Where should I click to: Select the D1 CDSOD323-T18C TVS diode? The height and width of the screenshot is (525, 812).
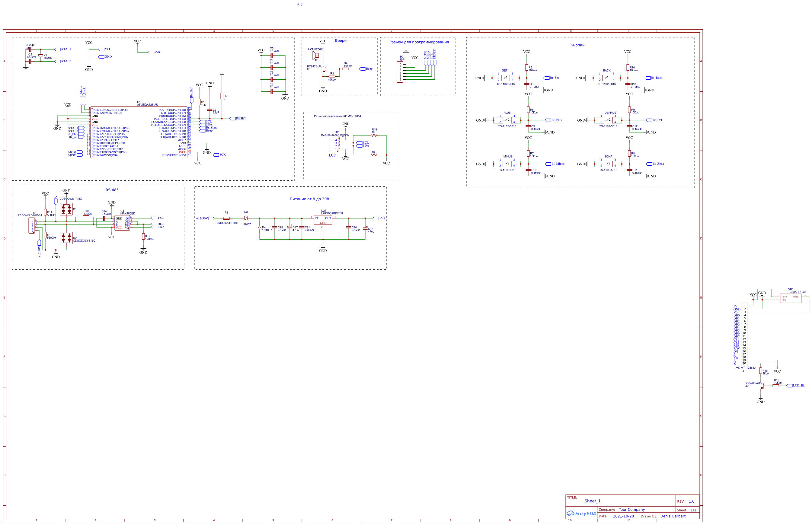pos(66,209)
